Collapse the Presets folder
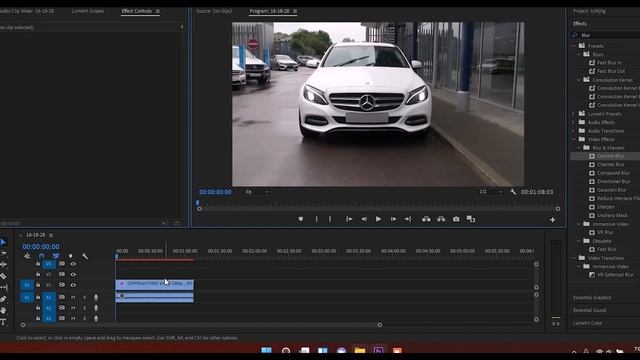The height and width of the screenshot is (360, 640). tap(574, 46)
